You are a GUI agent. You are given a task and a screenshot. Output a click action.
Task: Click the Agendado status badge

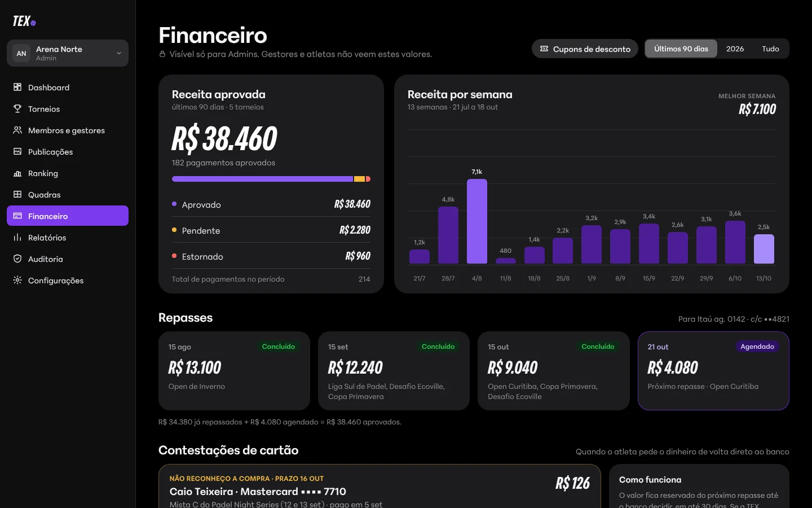(757, 347)
